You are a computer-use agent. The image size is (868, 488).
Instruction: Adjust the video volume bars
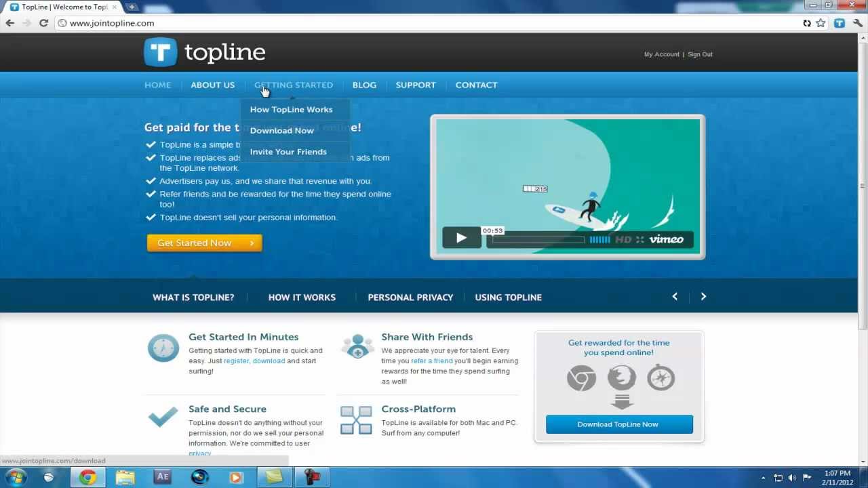point(599,239)
